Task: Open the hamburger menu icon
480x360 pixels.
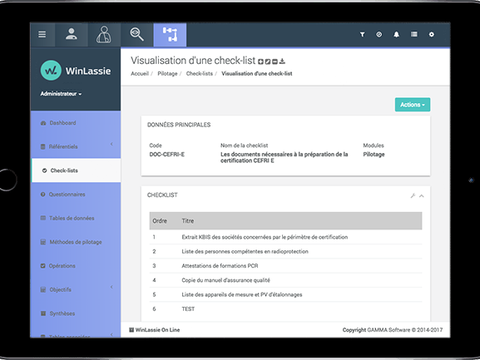Action: [42, 34]
